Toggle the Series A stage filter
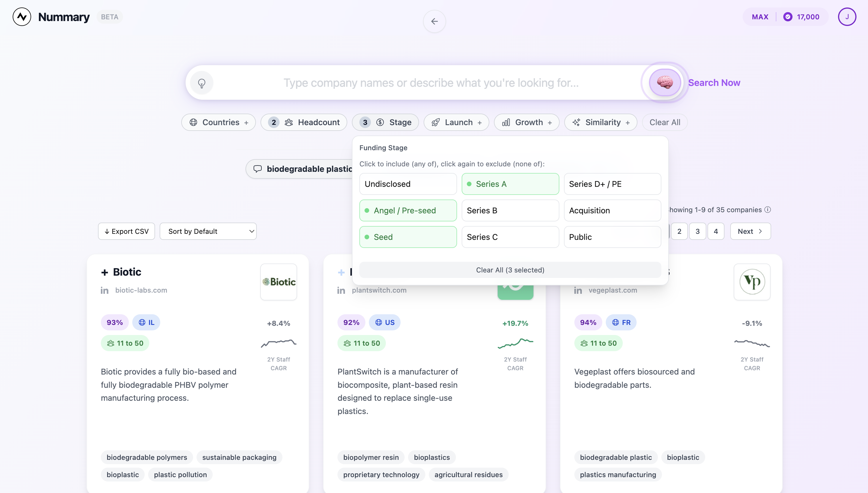The width and height of the screenshot is (868, 493). tap(510, 184)
